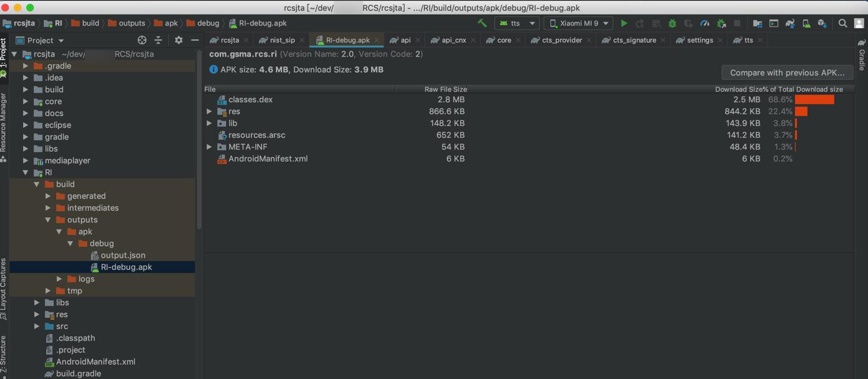The height and width of the screenshot is (379, 868).
Task: Click the Search Everywhere magnifier icon
Action: tap(842, 23)
